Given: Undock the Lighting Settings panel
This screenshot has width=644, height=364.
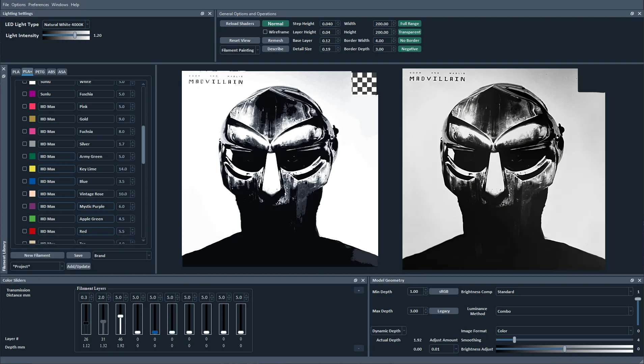Looking at the screenshot, I should click(x=202, y=13).
